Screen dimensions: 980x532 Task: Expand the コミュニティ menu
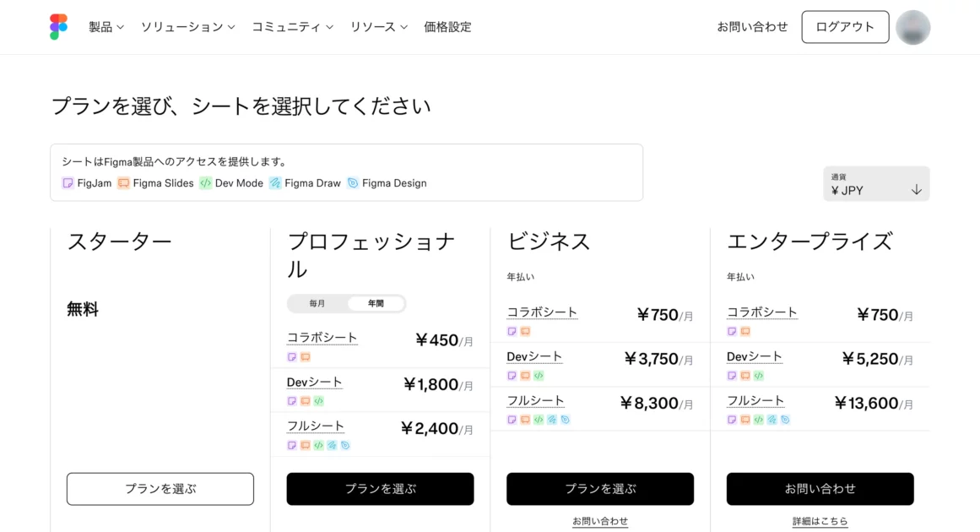(x=292, y=27)
